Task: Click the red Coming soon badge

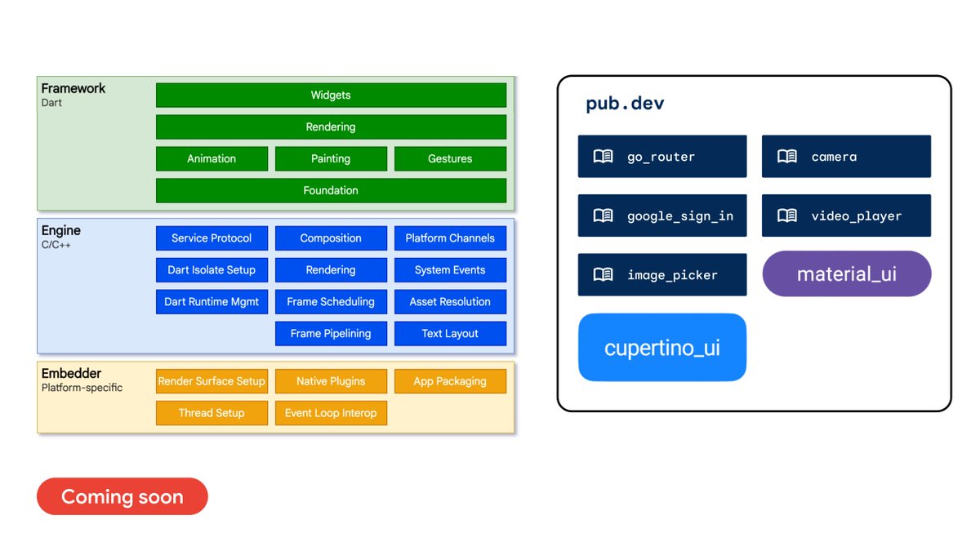Action: (122, 496)
